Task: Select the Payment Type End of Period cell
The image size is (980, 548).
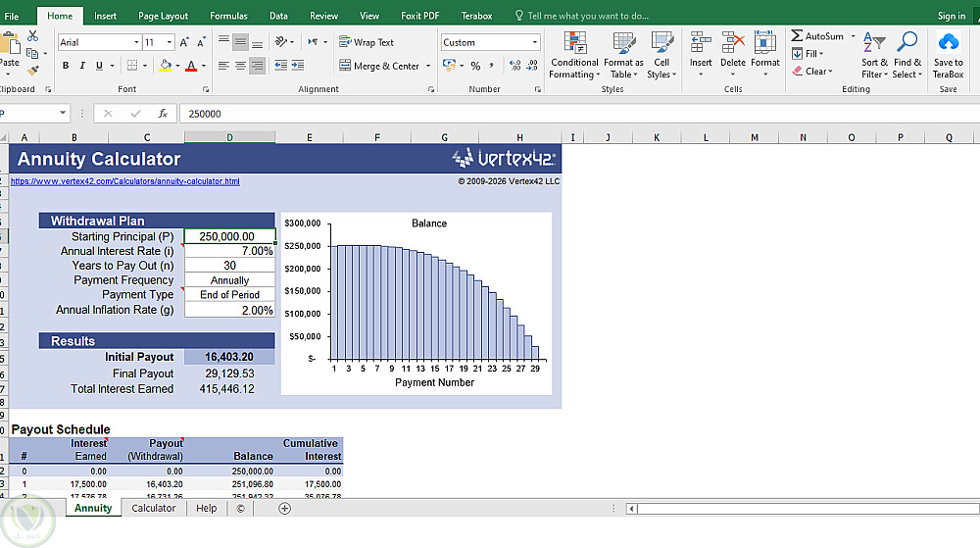Action: [x=229, y=295]
